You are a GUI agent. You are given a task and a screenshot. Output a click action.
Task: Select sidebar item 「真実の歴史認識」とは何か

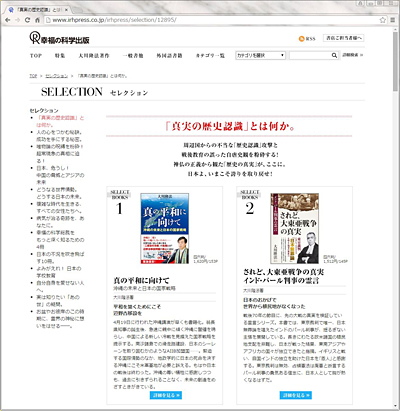(60, 121)
